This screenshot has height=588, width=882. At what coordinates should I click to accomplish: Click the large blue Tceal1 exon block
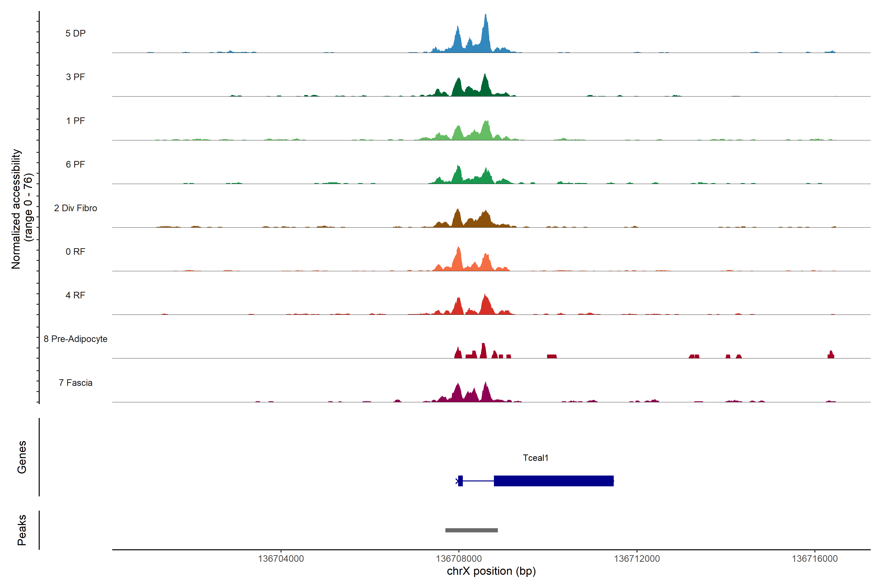click(x=553, y=481)
